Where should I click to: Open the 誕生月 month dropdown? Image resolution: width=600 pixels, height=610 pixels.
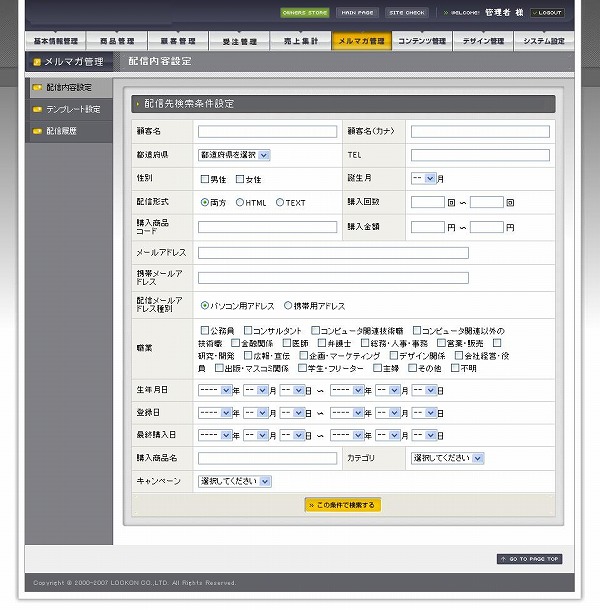[424, 179]
